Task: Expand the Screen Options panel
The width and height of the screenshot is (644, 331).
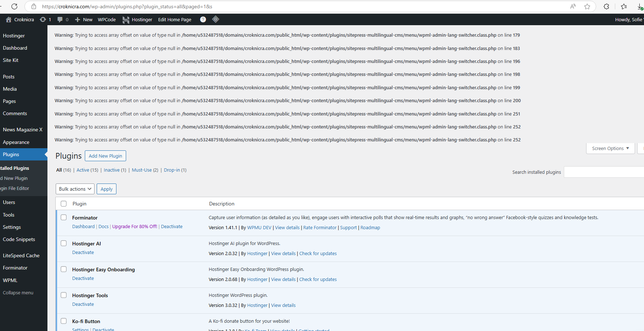Action: [x=611, y=148]
